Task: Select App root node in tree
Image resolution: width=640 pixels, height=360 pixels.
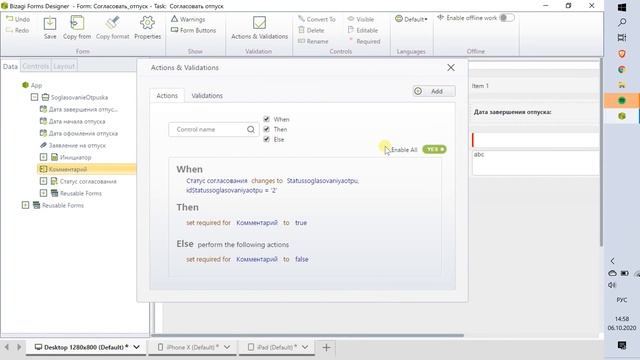Action: pyautogui.click(x=32, y=85)
